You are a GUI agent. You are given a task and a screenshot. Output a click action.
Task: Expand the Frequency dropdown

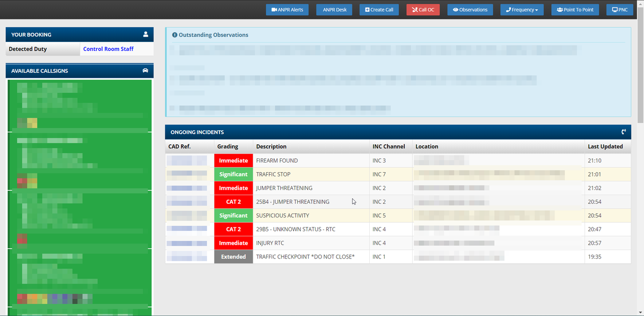[522, 10]
